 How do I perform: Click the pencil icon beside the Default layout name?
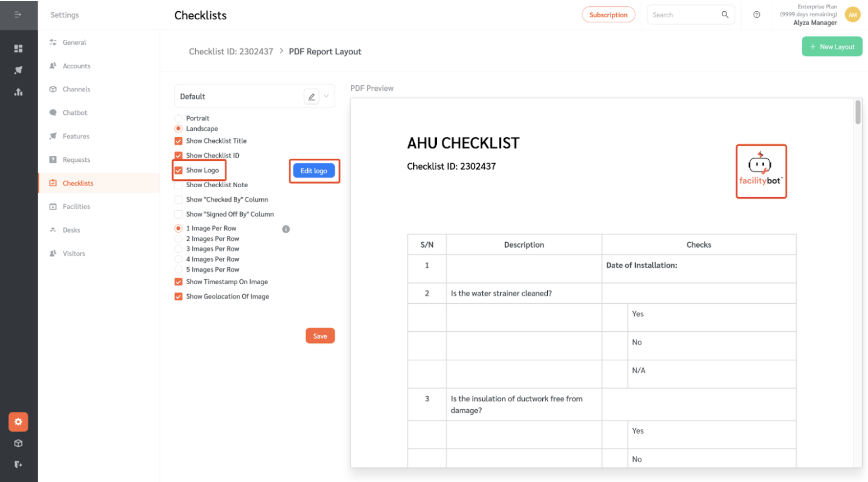[x=312, y=96]
